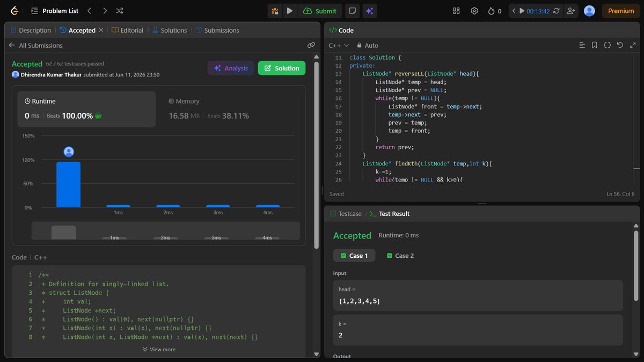
Task: Click the k input value 2
Action: click(341, 336)
